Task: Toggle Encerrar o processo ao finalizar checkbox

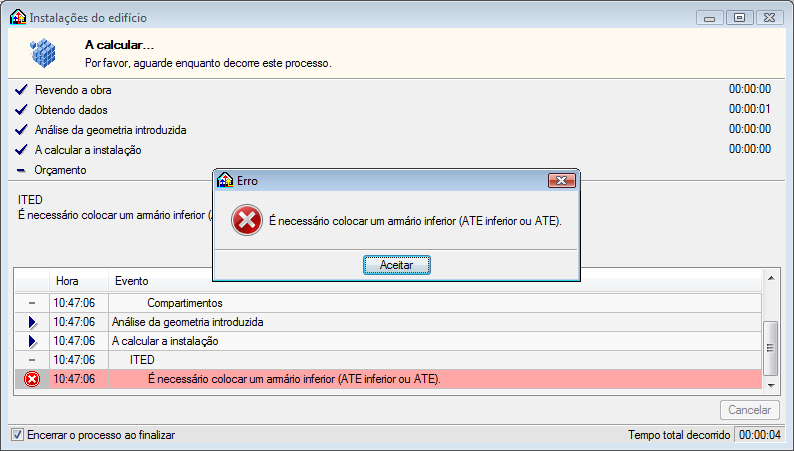Action: [17, 434]
